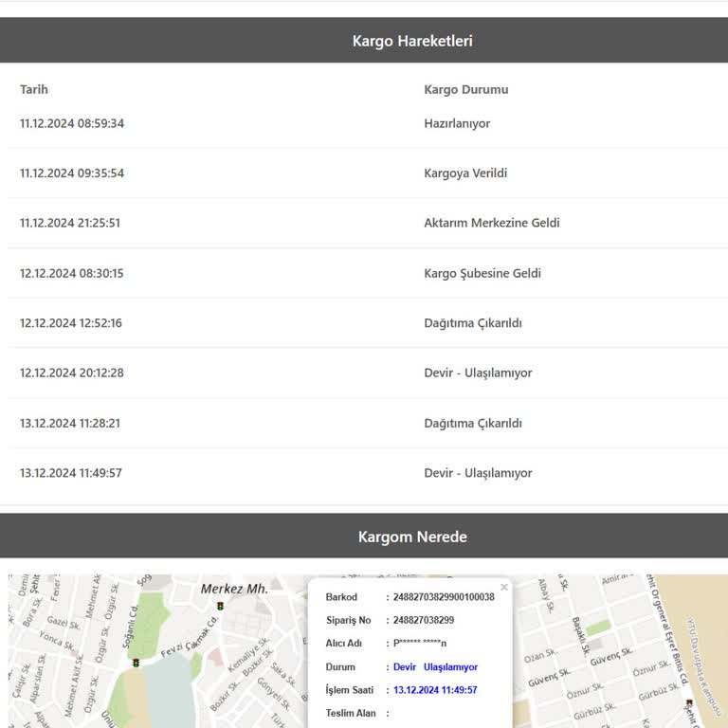
Task: Click date 11.12.2024 21:25:51
Action: (x=70, y=223)
